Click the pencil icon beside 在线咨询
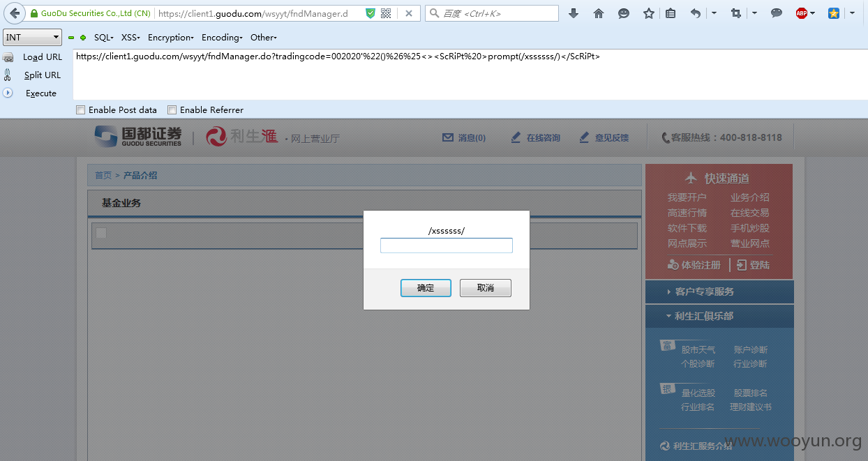 516,137
